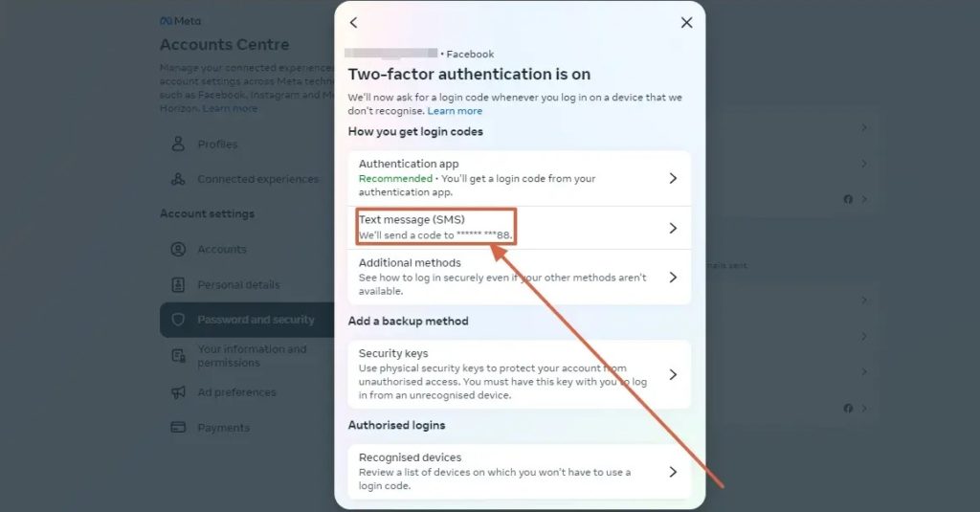Go back with the left arrow icon
The image size is (980, 512).
point(354,23)
